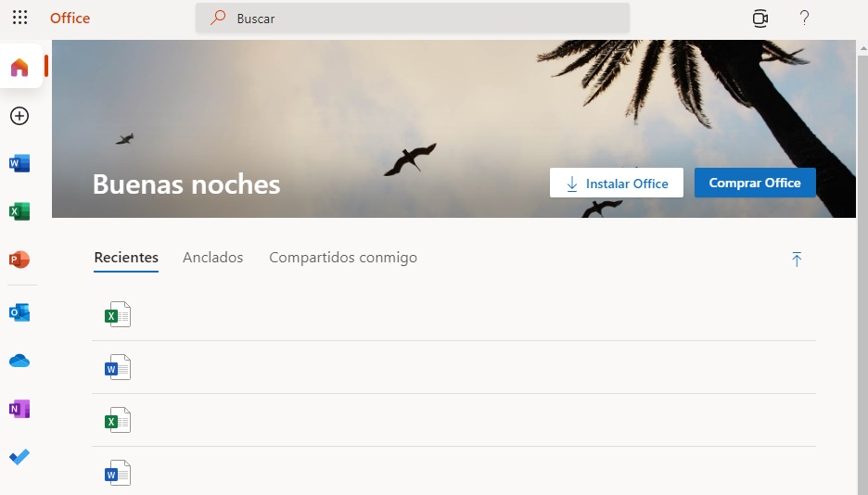Click the Create new plus icon
This screenshot has width=868, height=495.
[19, 116]
